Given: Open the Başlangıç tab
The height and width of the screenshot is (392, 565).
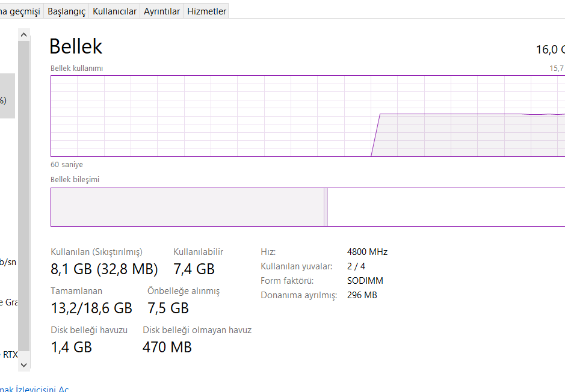Looking at the screenshot, I should [67, 11].
